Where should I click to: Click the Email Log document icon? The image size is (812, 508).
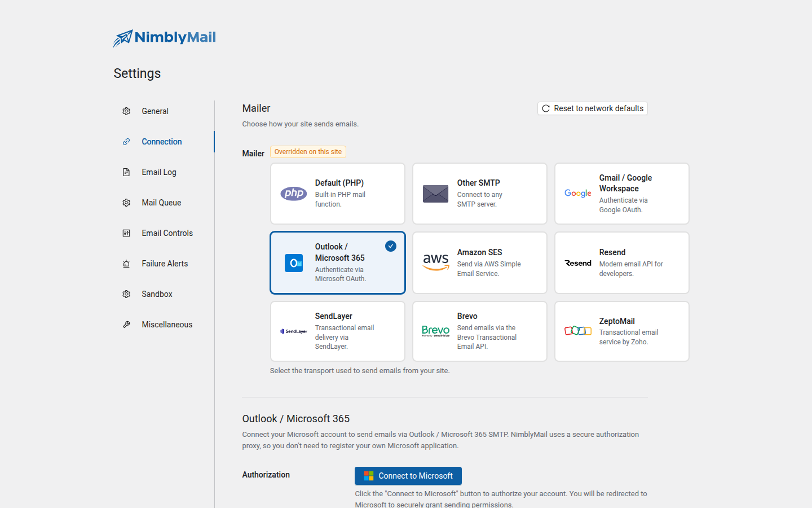pyautogui.click(x=126, y=172)
